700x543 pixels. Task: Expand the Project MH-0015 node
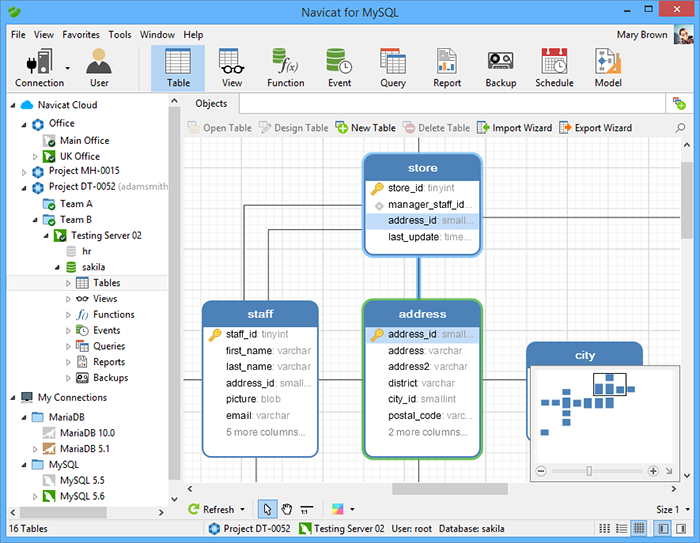coord(24,172)
